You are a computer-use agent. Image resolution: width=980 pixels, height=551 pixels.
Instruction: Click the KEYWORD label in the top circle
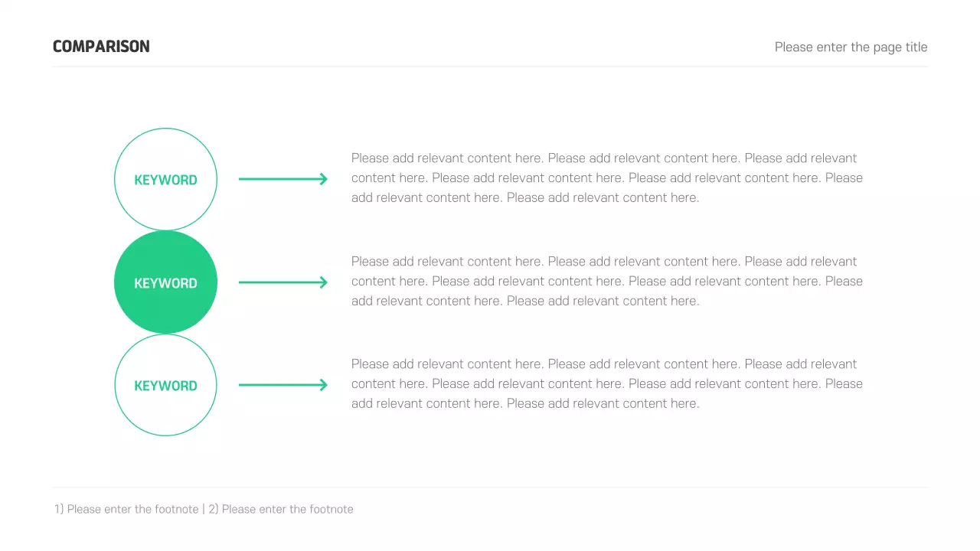[x=165, y=180]
